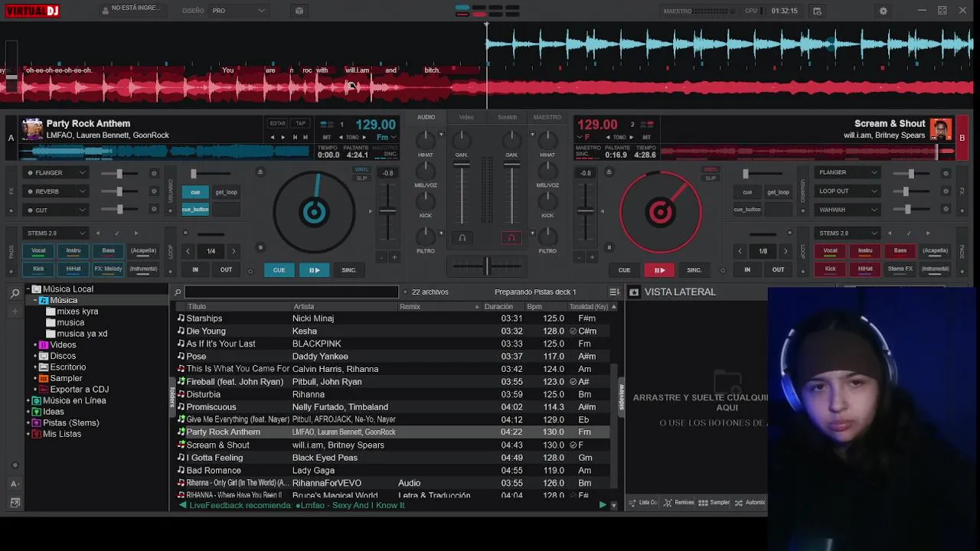
Task: Click deck B SINC. button
Action: pos(694,270)
